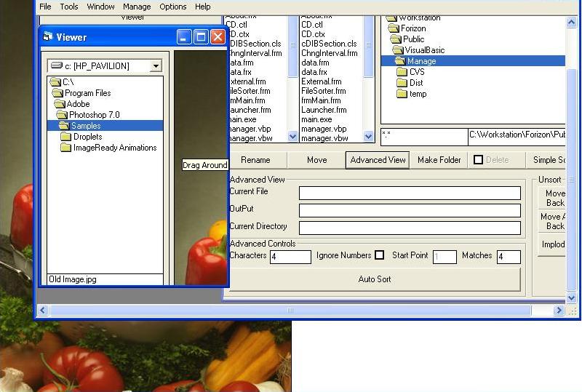Click the Make Folder button
This screenshot has width=582, height=392.
(439, 160)
